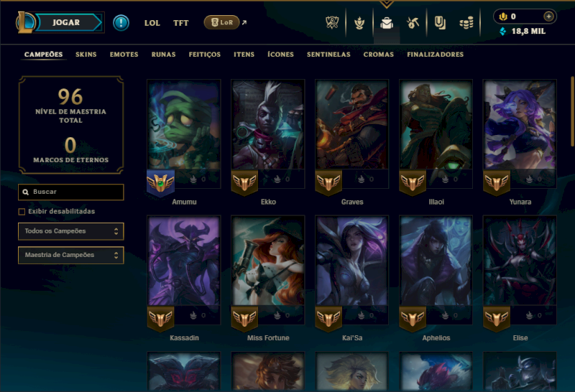The height and width of the screenshot is (392, 575).
Task: Switch to the Runas tab
Action: tap(164, 55)
